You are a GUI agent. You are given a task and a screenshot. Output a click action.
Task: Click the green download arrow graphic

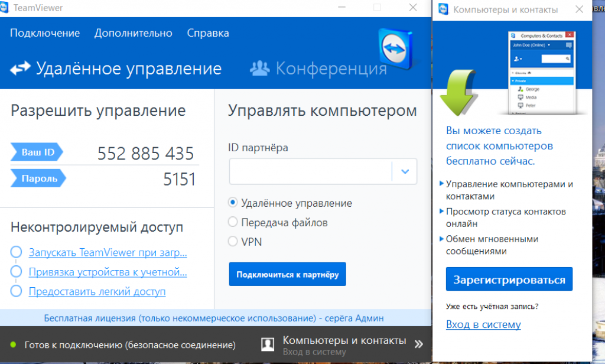458,93
